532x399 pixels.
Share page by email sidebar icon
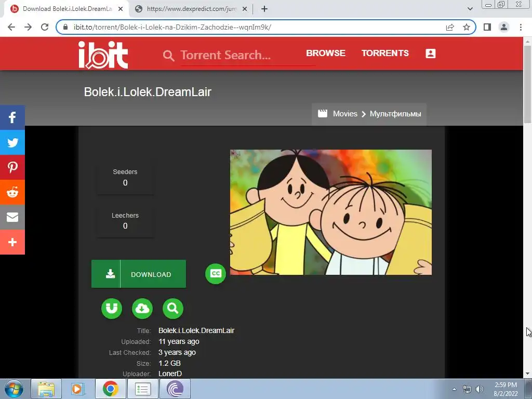(12, 217)
